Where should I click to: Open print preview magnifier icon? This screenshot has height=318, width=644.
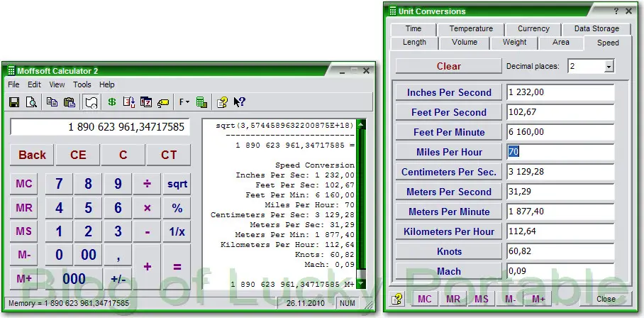(32, 102)
